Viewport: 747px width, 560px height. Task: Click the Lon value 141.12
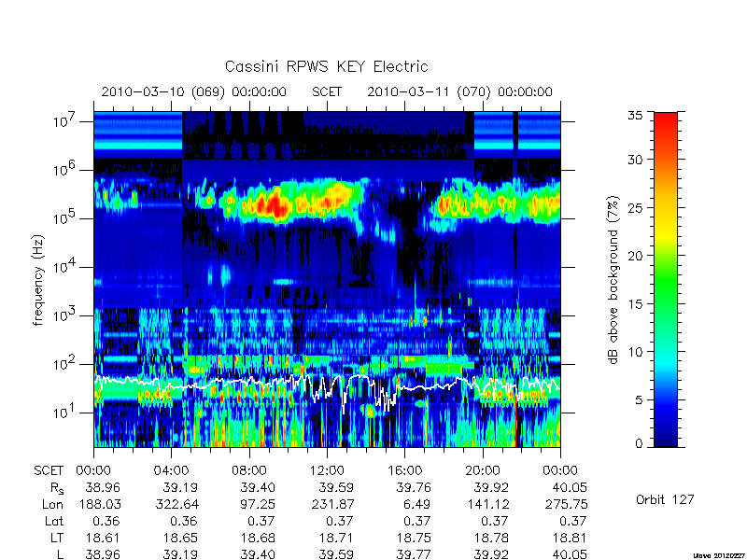[x=487, y=504]
